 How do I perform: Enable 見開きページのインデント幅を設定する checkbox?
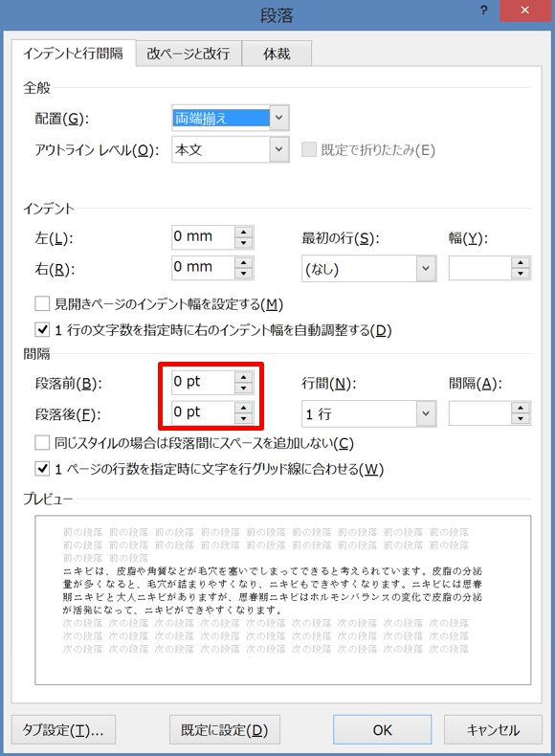pos(42,303)
